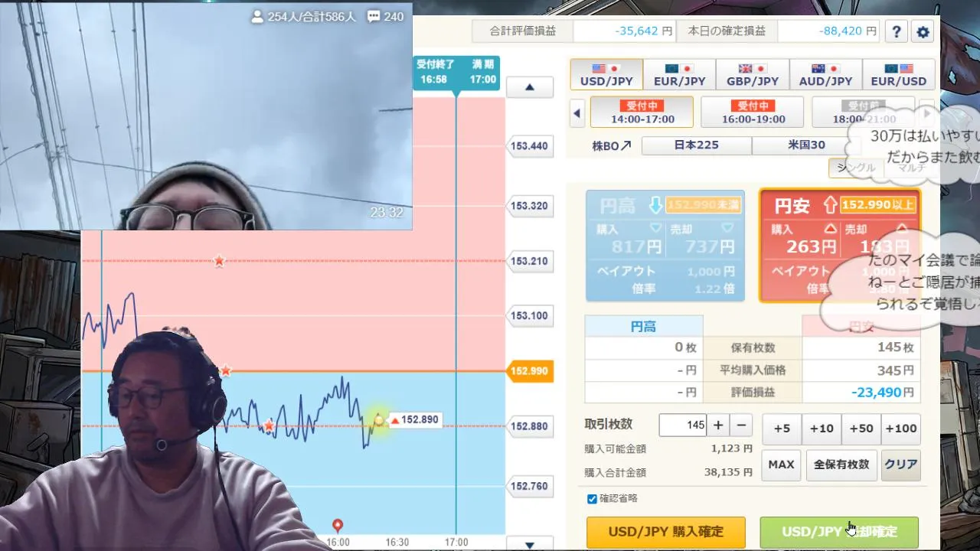
Task: Click the 152.760 price axis label
Action: point(531,486)
